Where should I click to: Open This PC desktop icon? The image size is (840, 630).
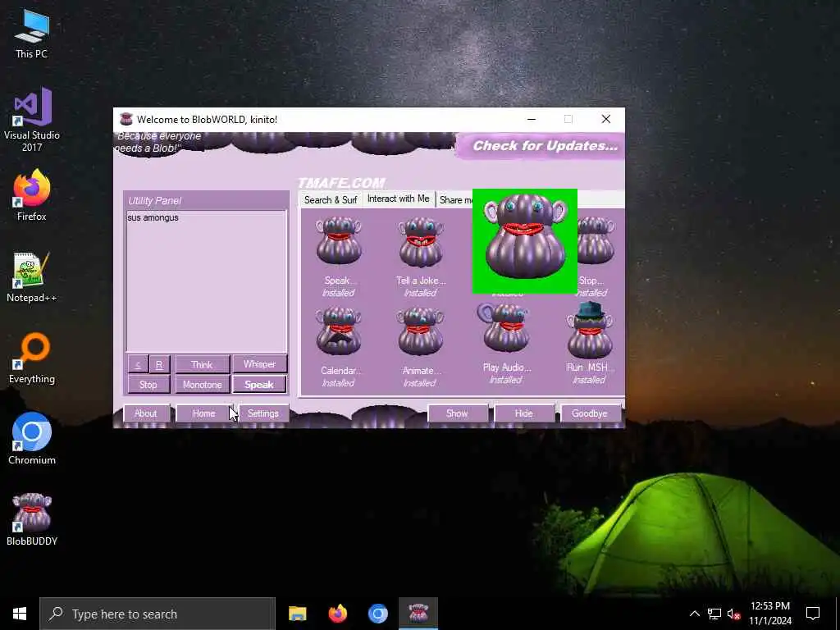(x=32, y=33)
